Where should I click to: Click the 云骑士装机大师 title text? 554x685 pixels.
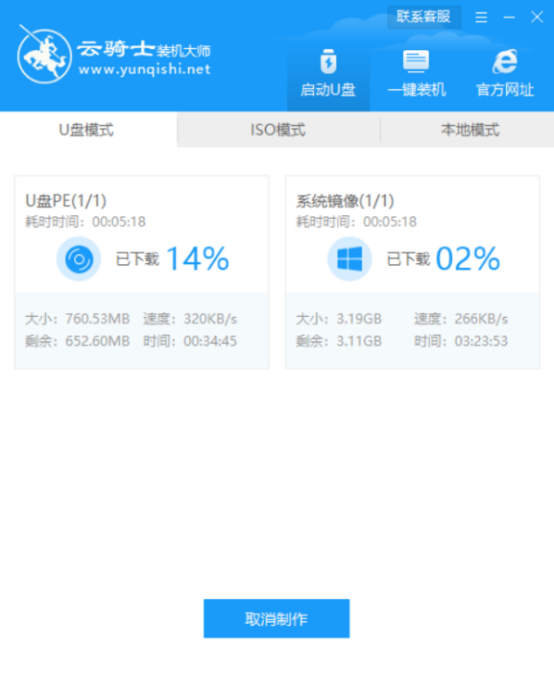click(144, 50)
